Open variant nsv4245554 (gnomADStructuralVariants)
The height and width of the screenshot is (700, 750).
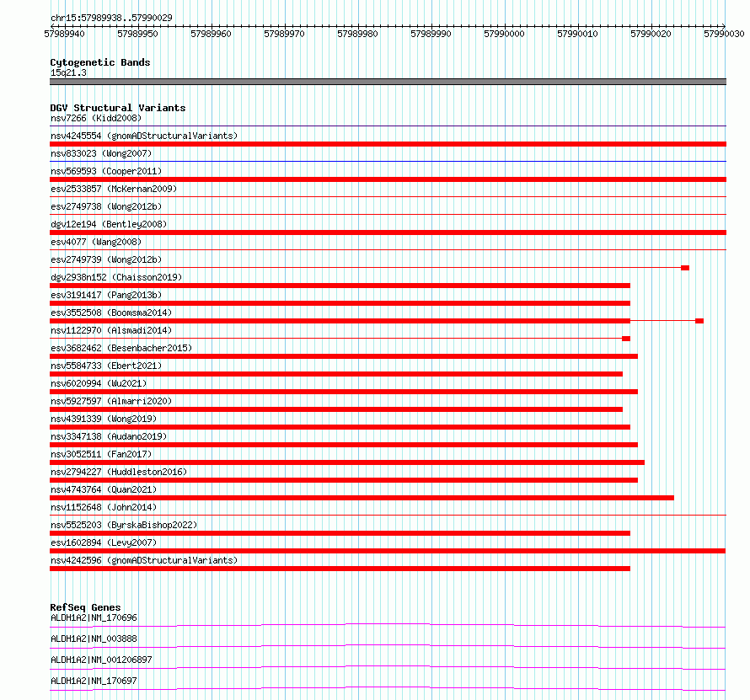point(144,136)
